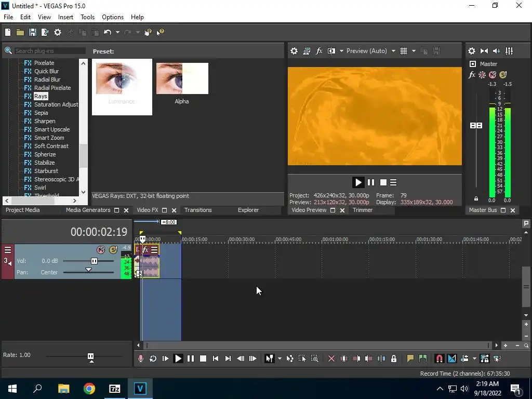
Task: Open overlays grid dropdown arrow
Action: click(x=414, y=51)
